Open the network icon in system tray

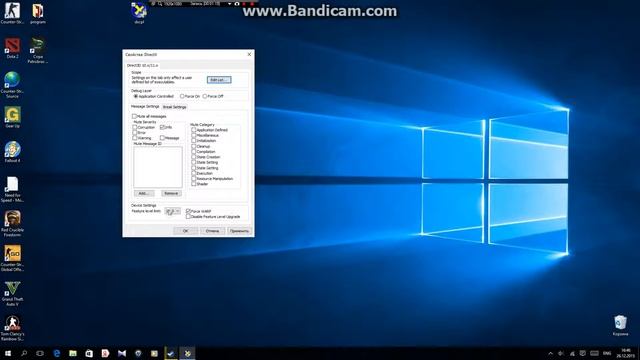(572, 353)
